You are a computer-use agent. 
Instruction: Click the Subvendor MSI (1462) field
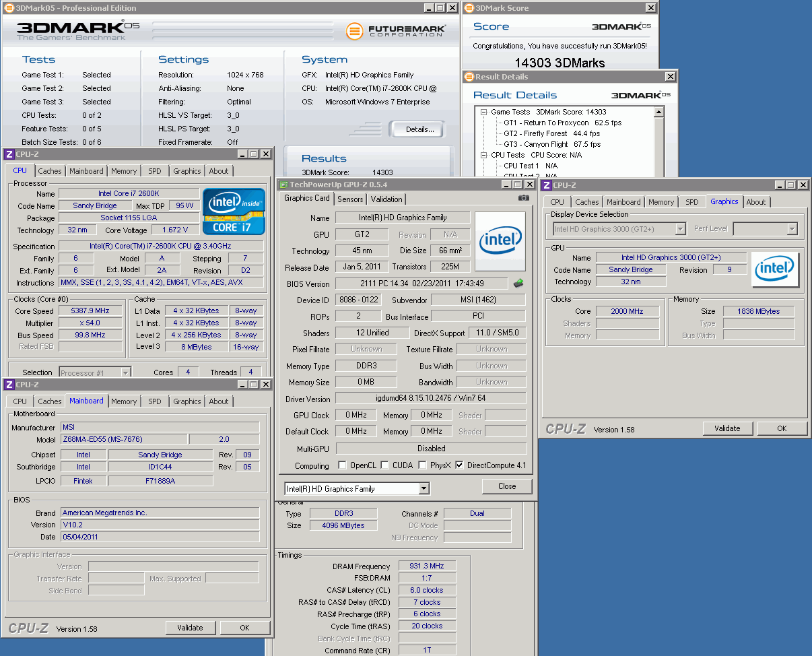[478, 300]
